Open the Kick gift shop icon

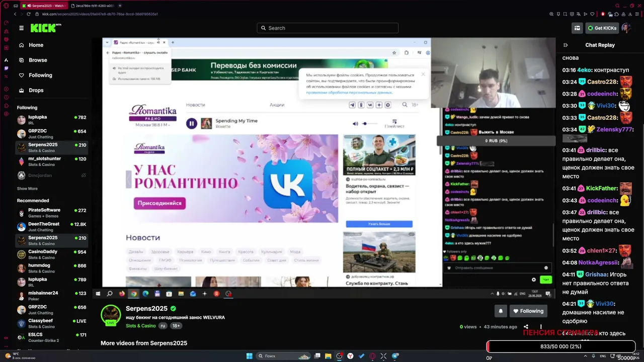pos(577,28)
